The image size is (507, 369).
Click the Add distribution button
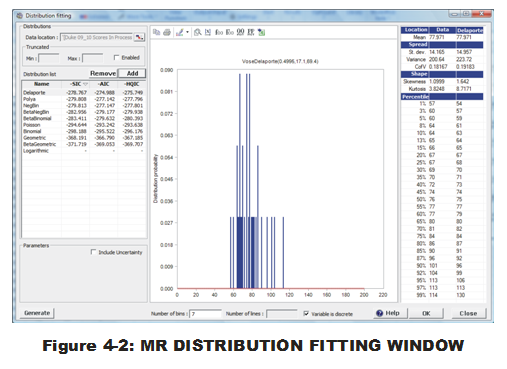132,73
